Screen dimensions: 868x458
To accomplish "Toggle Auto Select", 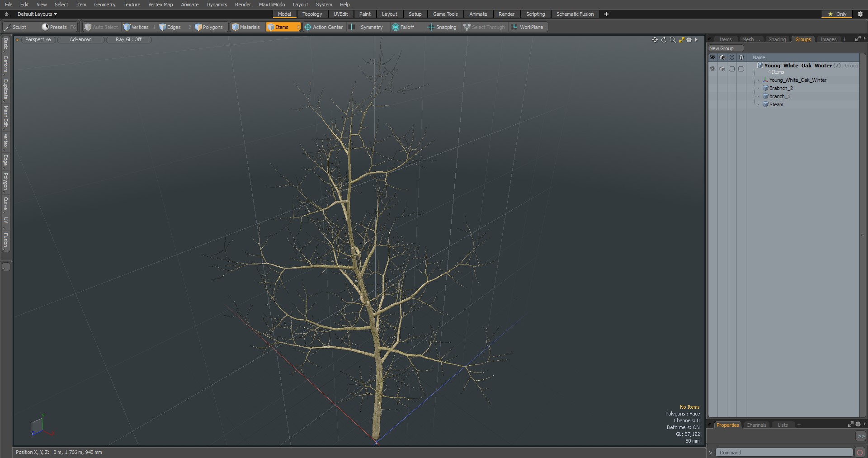I will click(x=101, y=27).
